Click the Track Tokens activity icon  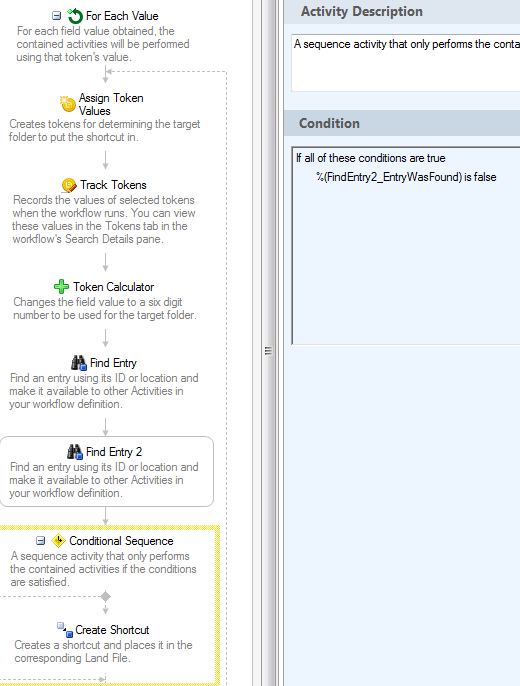pos(69,185)
